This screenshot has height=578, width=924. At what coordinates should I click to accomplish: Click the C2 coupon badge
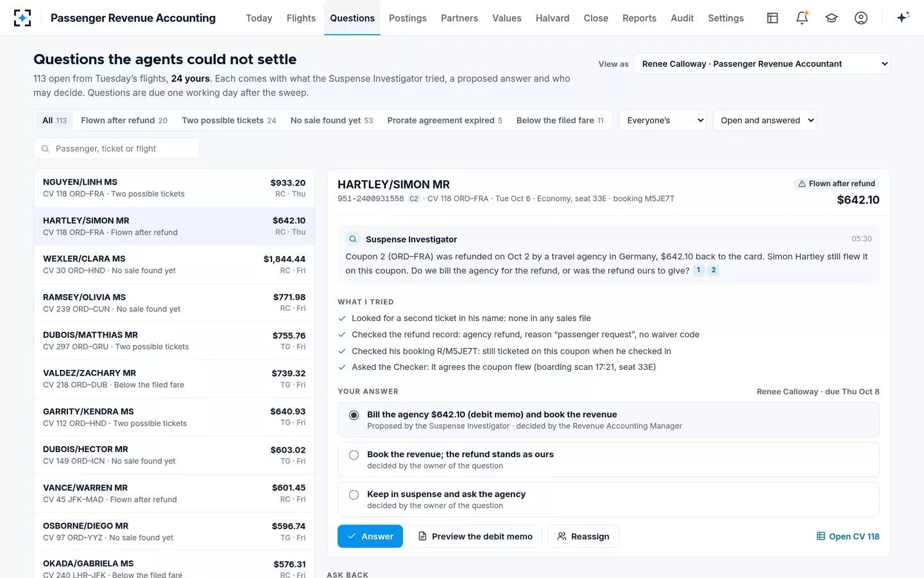click(x=414, y=199)
